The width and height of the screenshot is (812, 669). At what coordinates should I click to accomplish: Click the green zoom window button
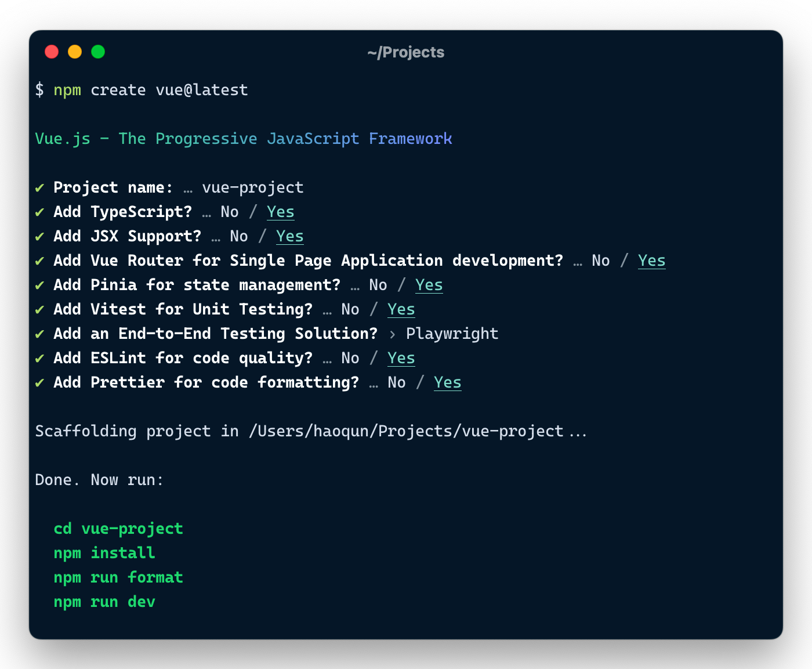pyautogui.click(x=98, y=52)
